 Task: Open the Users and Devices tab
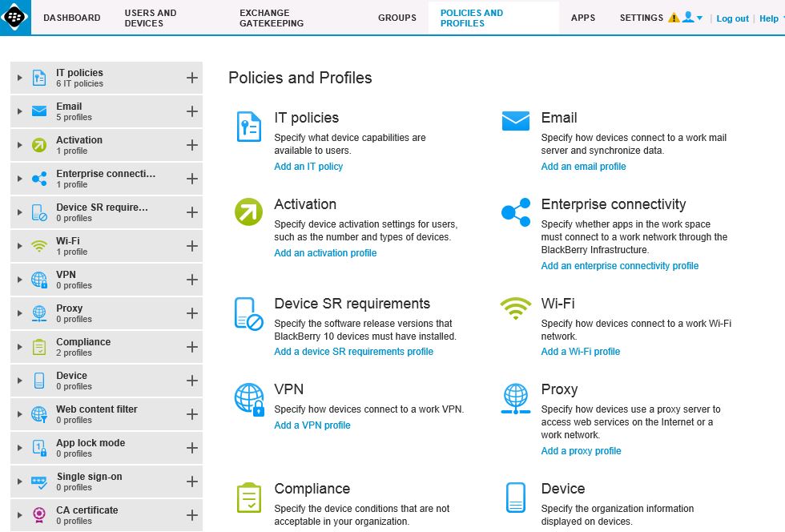pos(151,18)
